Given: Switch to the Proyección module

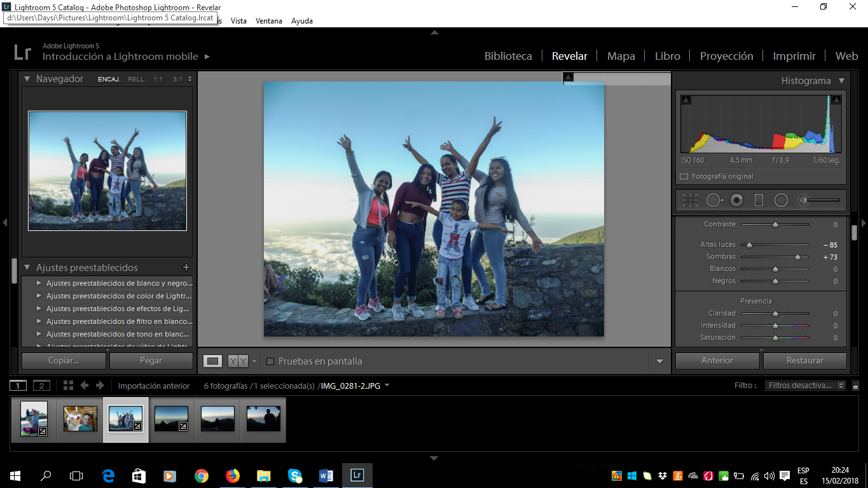Looking at the screenshot, I should tap(726, 56).
